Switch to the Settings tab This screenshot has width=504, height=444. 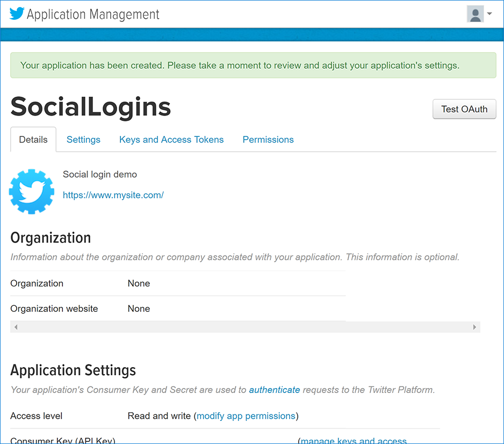pyautogui.click(x=83, y=139)
